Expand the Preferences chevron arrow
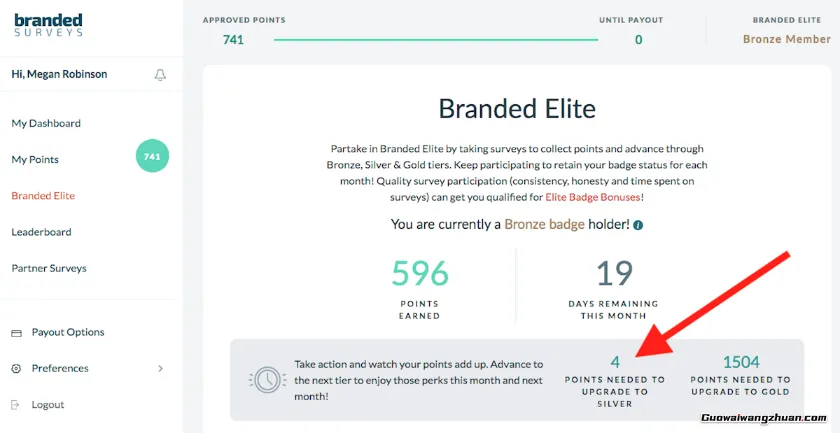This screenshot has width=840, height=433. [x=161, y=369]
